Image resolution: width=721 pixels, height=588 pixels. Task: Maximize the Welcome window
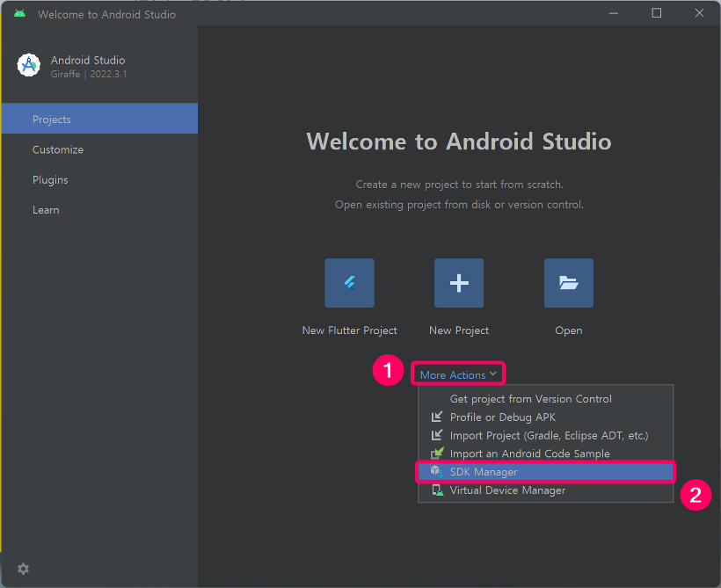(657, 13)
